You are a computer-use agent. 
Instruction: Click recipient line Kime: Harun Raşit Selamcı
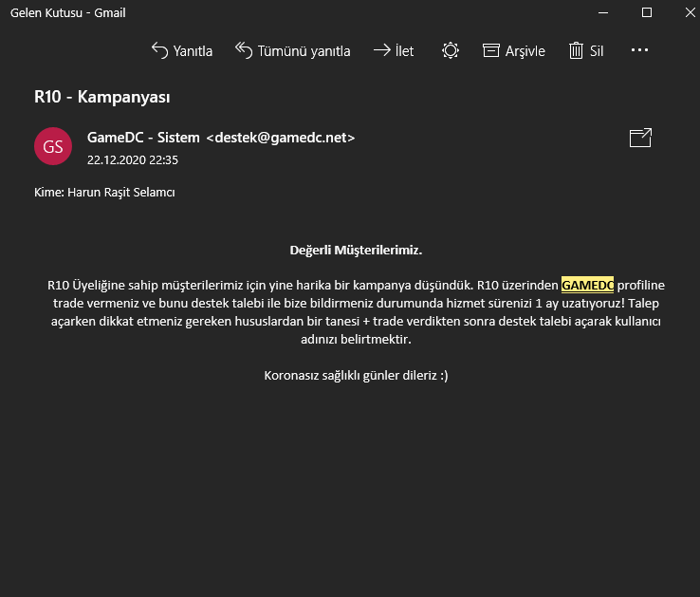[x=104, y=192]
